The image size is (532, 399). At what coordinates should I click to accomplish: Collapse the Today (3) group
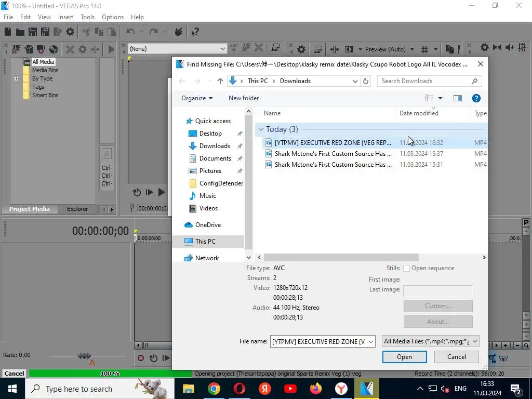coord(261,129)
